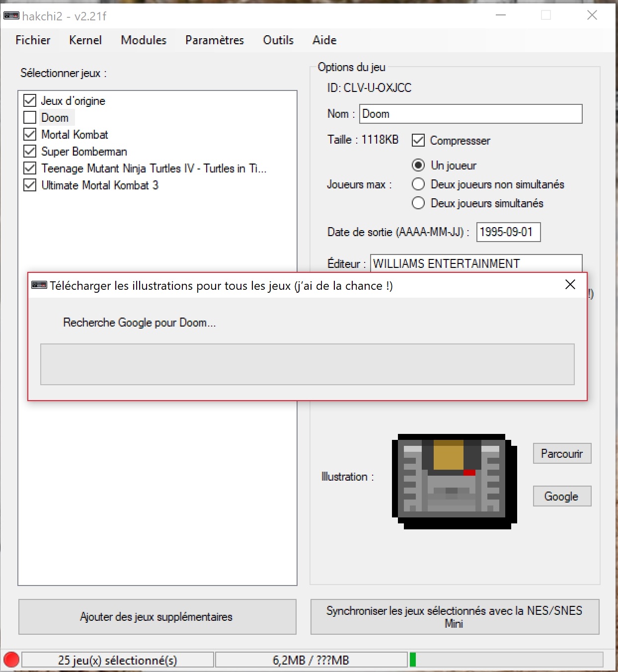Image resolution: width=618 pixels, height=672 pixels.
Task: Click the download dialog progress bar
Action: (x=308, y=364)
